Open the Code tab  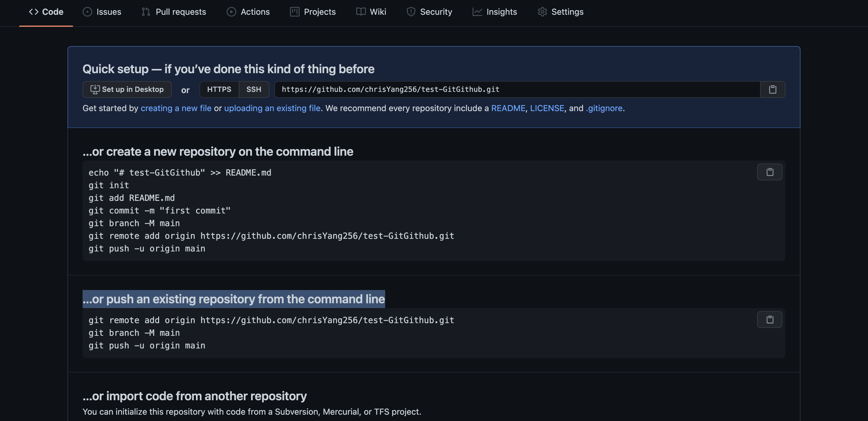point(46,12)
